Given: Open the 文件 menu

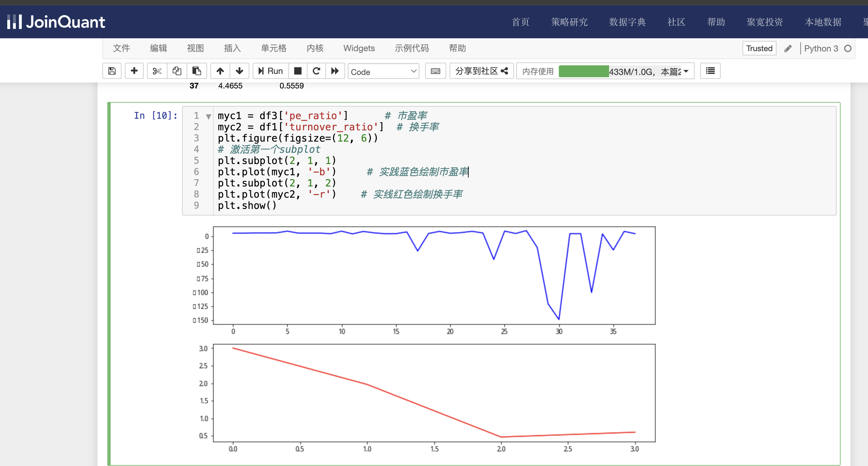Looking at the screenshot, I should tap(121, 48).
